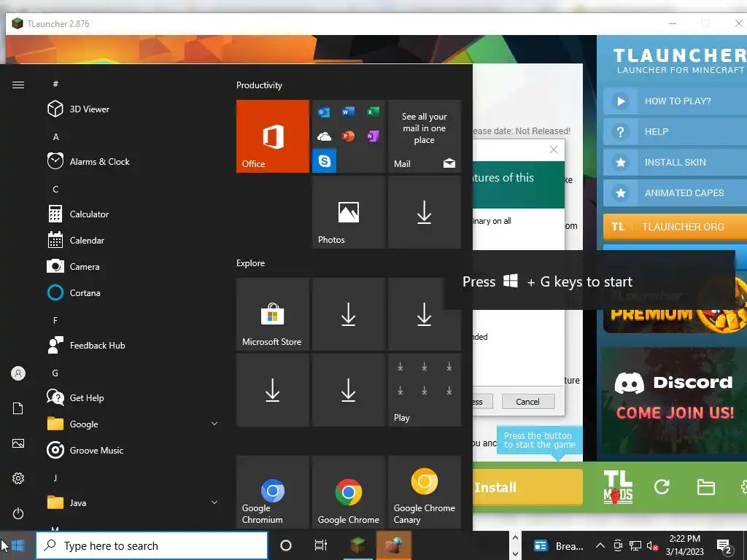The width and height of the screenshot is (747, 560).
Task: Launch Get Help app
Action: 76,397
